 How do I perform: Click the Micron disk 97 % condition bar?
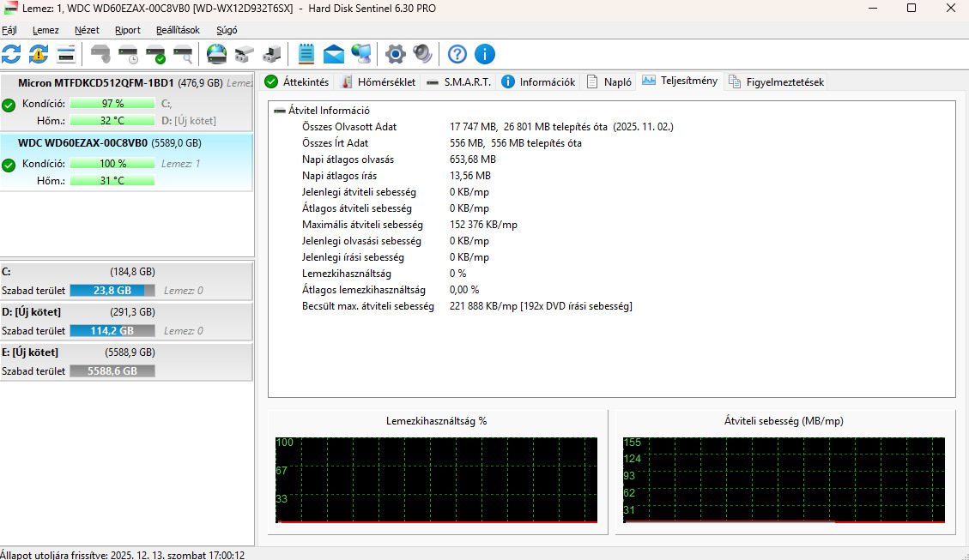pyautogui.click(x=112, y=104)
